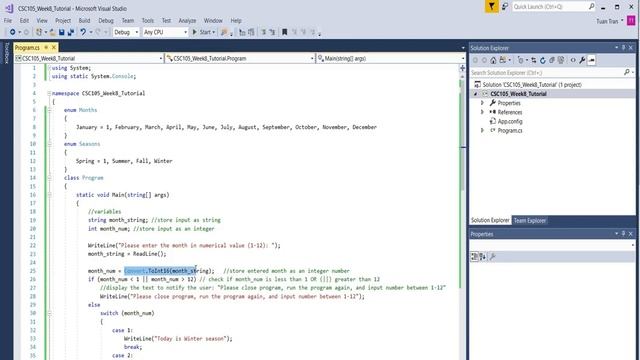The width and height of the screenshot is (640, 360).
Task: Click Sync with Active Document icon
Action: tap(533, 60)
